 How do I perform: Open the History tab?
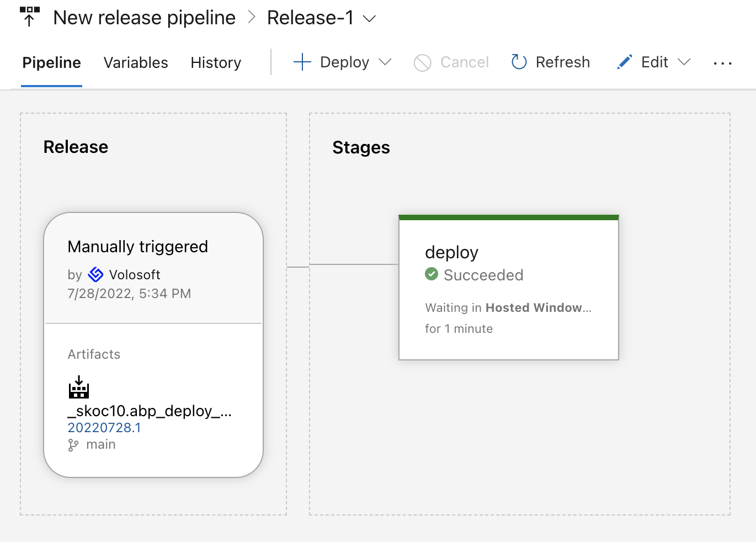(x=216, y=62)
